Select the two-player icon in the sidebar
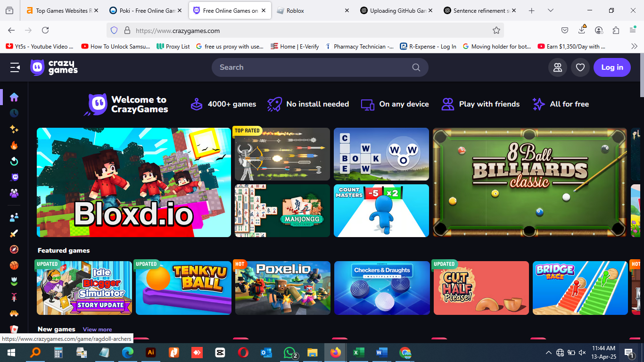Viewport: 644px width, 362px height. point(14,217)
